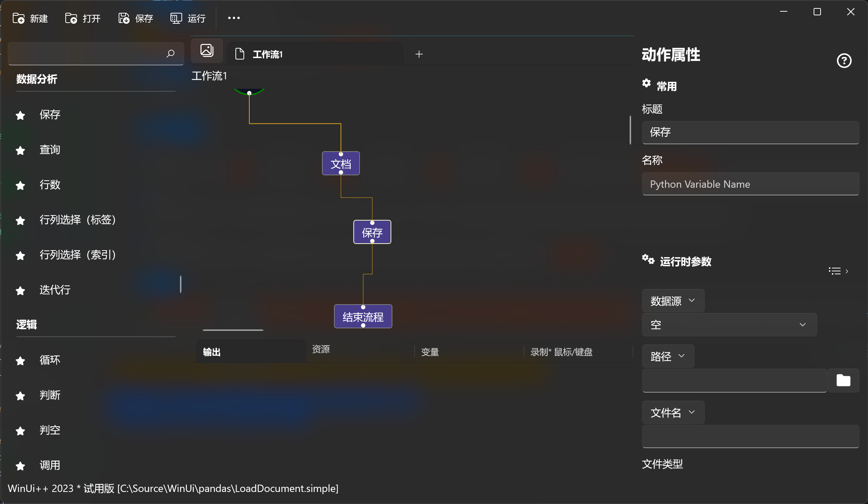This screenshot has width=868, height=504.
Task: Open help question mark icon
Action: (844, 61)
